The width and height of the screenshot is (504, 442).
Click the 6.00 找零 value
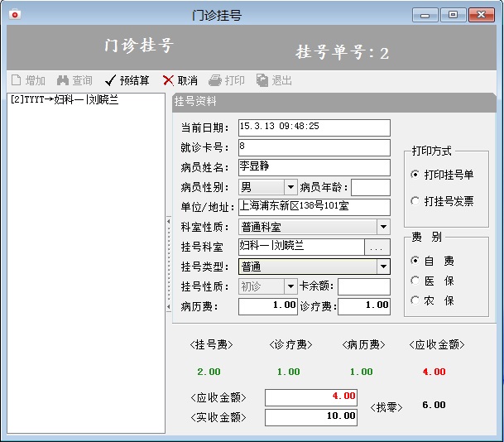point(434,405)
